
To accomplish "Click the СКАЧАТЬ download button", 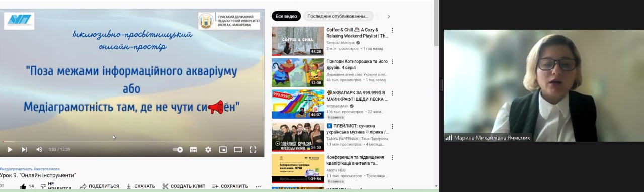I will [140, 186].
